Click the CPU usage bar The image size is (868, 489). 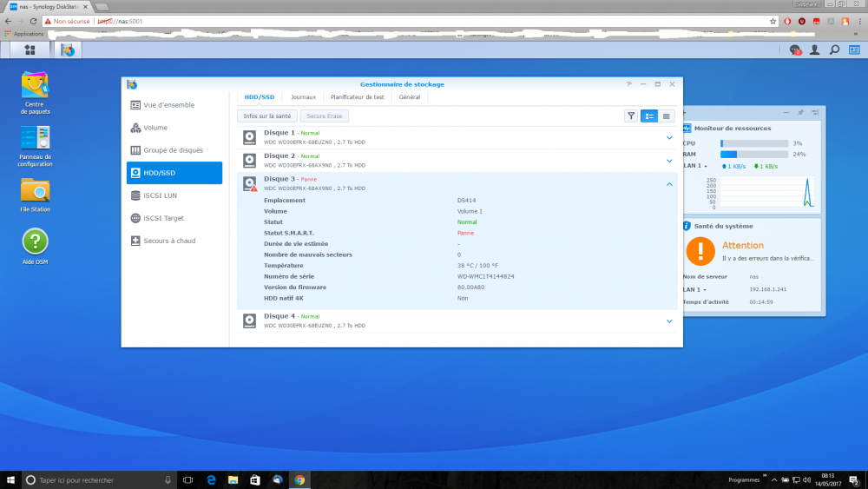click(754, 143)
